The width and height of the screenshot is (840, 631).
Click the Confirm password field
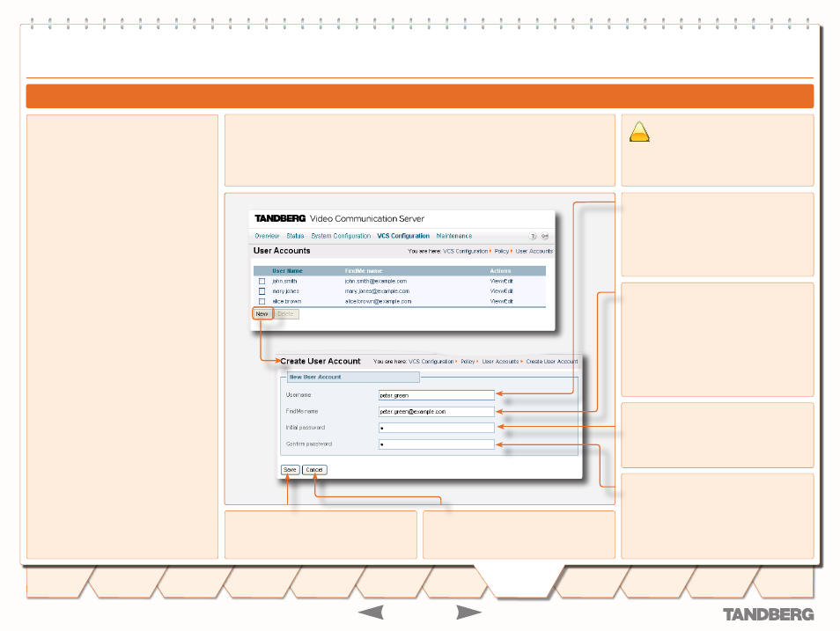(436, 444)
